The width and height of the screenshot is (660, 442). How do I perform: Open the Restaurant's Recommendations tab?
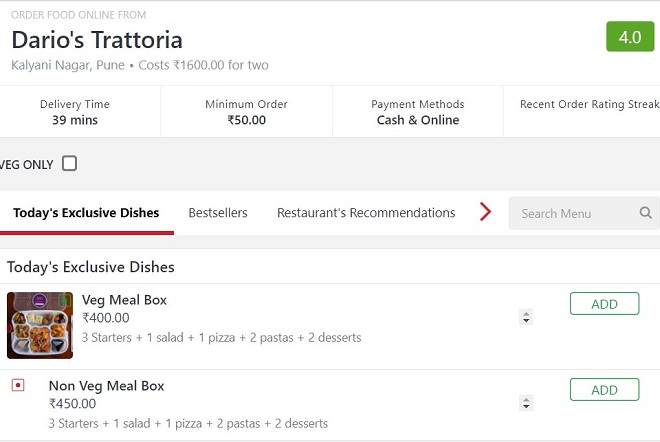click(x=366, y=213)
